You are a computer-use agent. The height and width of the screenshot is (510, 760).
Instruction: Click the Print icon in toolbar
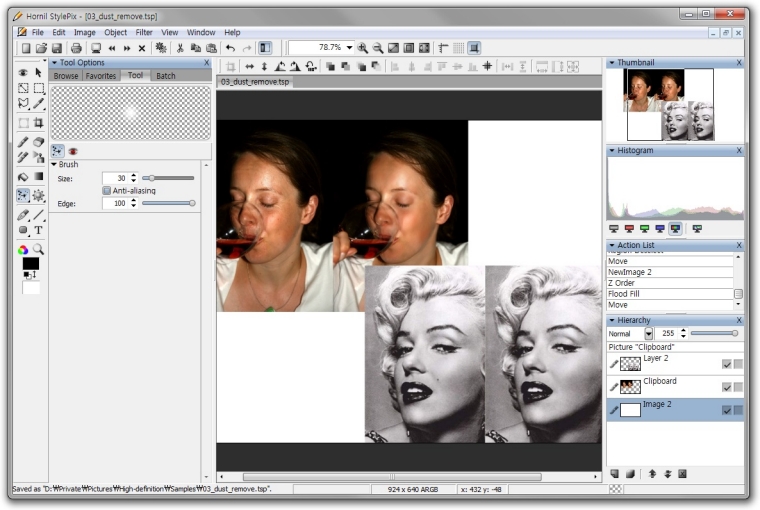pyautogui.click(x=76, y=48)
